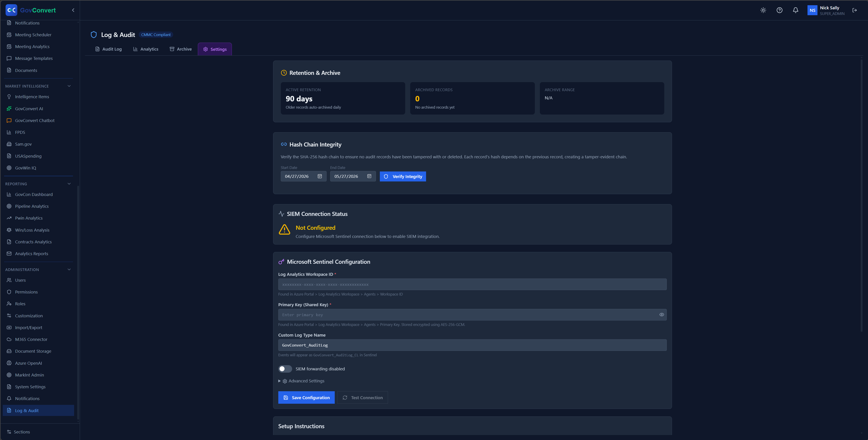Collapse the sidebar with the chevron arrow
This screenshot has height=440, width=868.
[73, 10]
